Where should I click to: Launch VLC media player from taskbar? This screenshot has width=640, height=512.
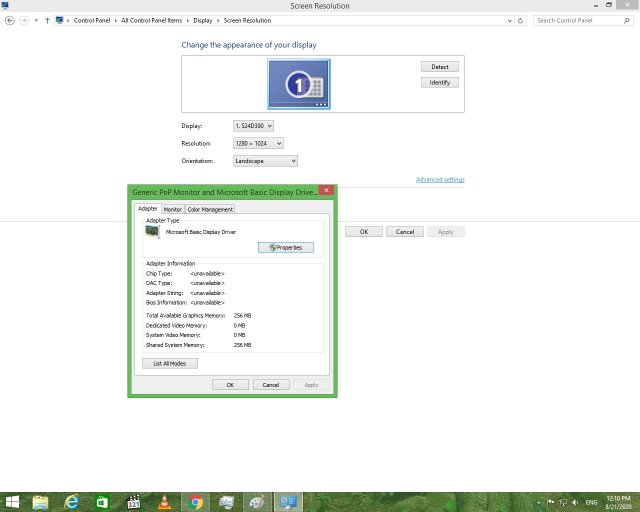(x=164, y=502)
